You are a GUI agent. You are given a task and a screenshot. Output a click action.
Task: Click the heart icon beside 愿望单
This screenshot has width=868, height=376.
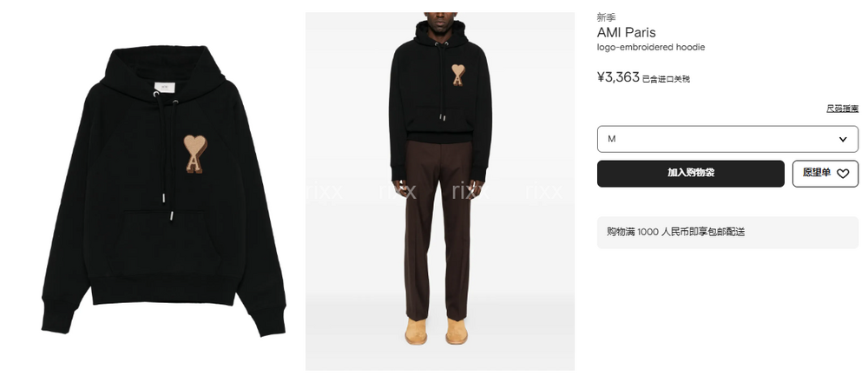pos(843,174)
